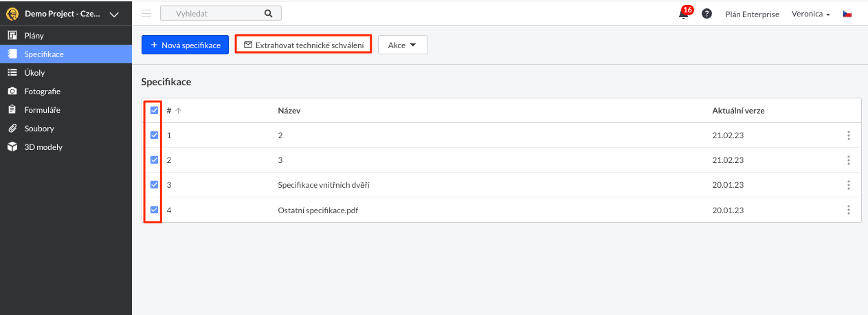Open the help question mark icon
868x315 pixels.
[706, 14]
